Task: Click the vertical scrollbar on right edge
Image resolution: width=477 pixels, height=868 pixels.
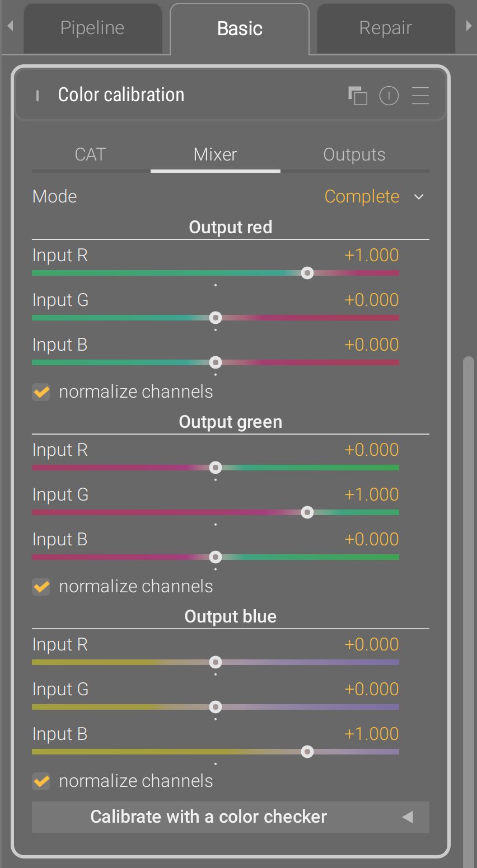Action: [x=469, y=559]
